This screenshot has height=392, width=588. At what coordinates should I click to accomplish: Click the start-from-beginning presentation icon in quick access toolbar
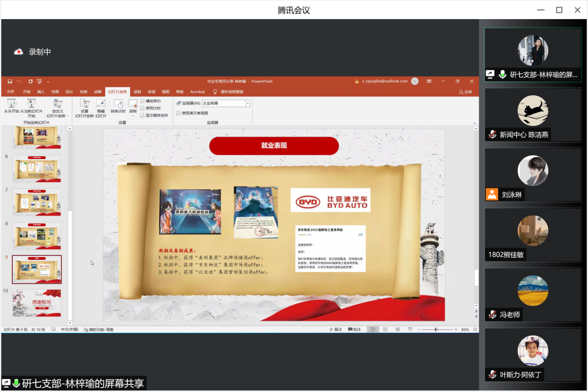coord(39,82)
